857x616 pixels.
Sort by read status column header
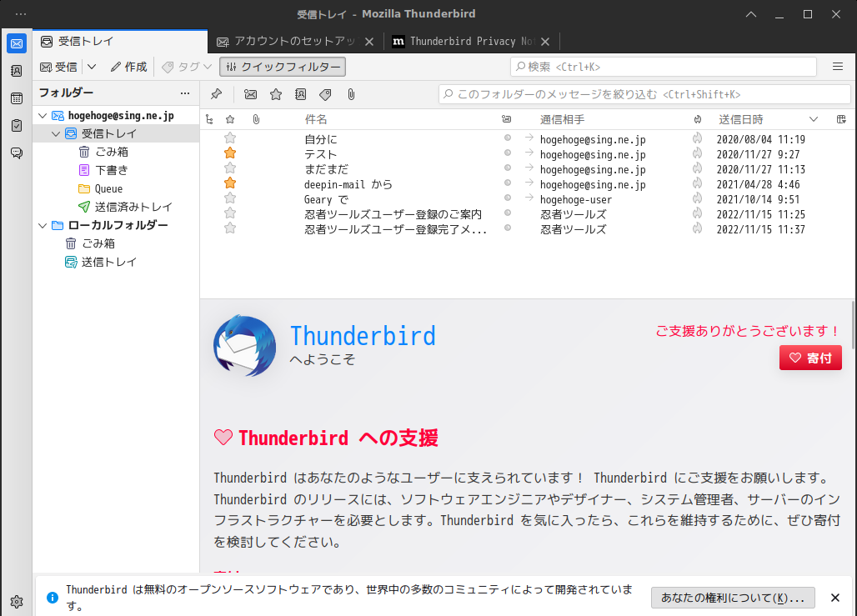pos(507,119)
